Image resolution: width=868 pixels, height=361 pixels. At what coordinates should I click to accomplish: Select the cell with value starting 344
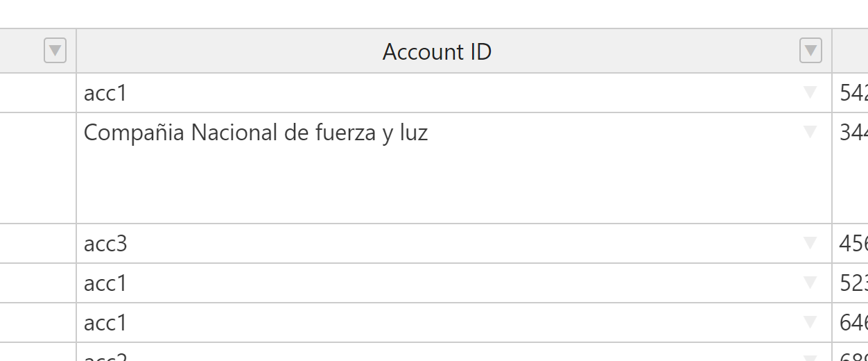coord(850,168)
